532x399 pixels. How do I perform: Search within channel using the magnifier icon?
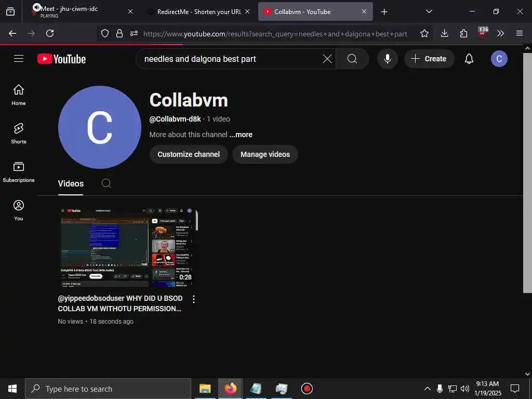click(x=106, y=183)
